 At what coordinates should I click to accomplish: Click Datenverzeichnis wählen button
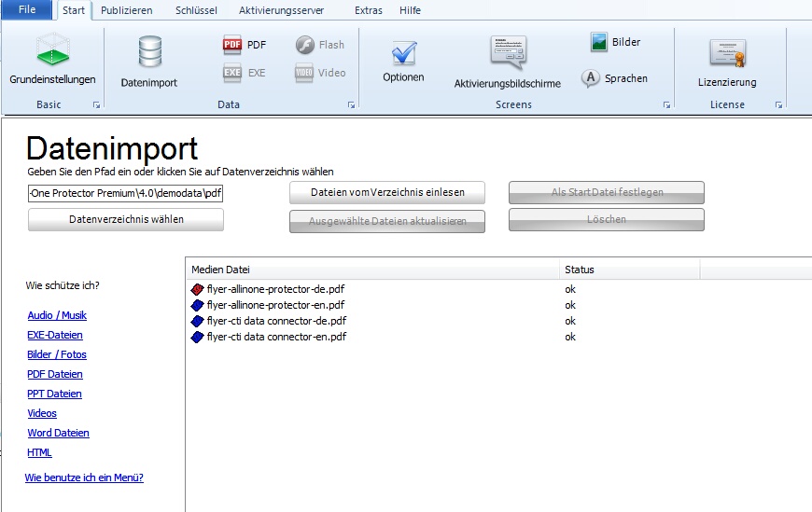pyautogui.click(x=126, y=219)
